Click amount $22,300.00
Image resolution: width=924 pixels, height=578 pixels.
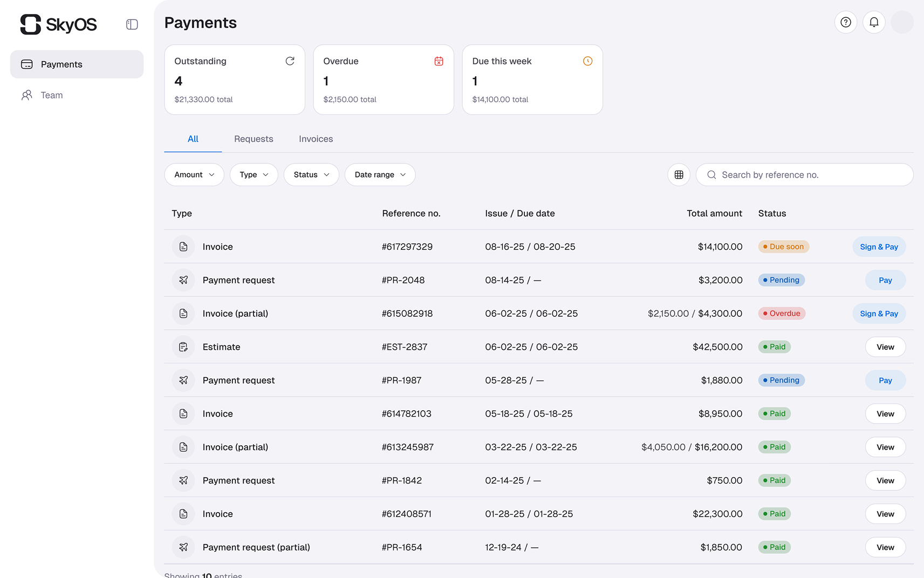(x=717, y=514)
